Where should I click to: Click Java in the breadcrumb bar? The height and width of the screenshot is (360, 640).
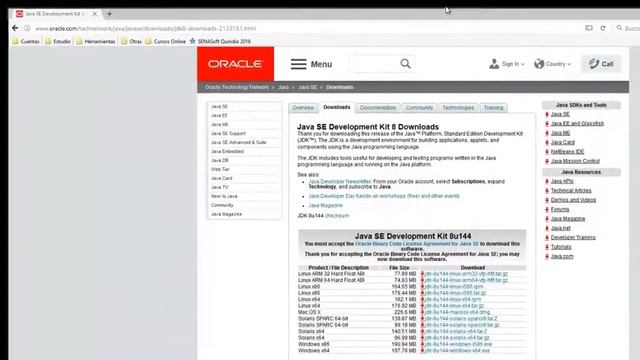point(283,87)
